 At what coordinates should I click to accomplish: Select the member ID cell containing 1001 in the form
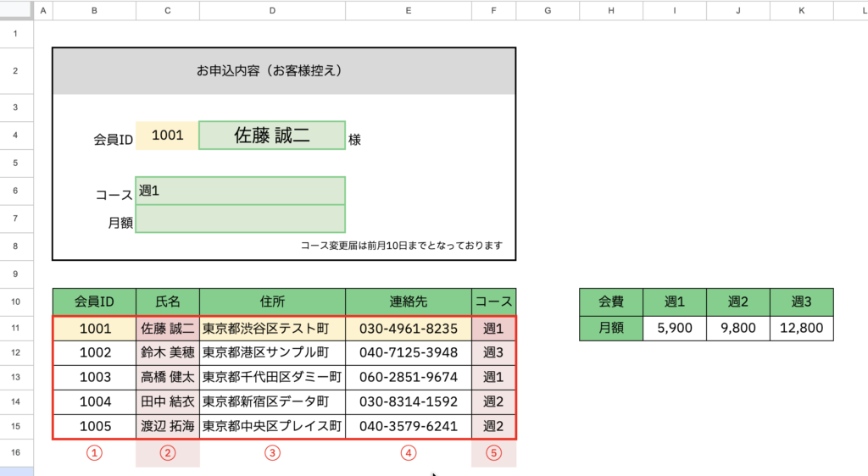(x=167, y=136)
